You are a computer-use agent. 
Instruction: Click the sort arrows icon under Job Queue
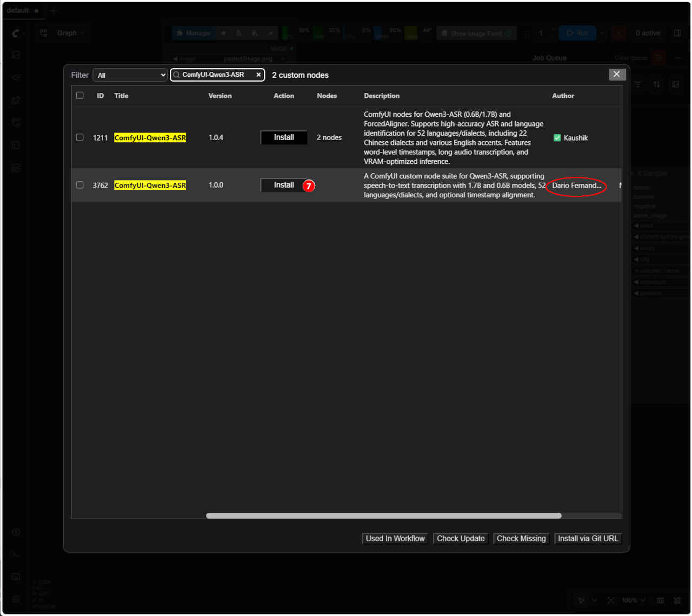coord(657,84)
